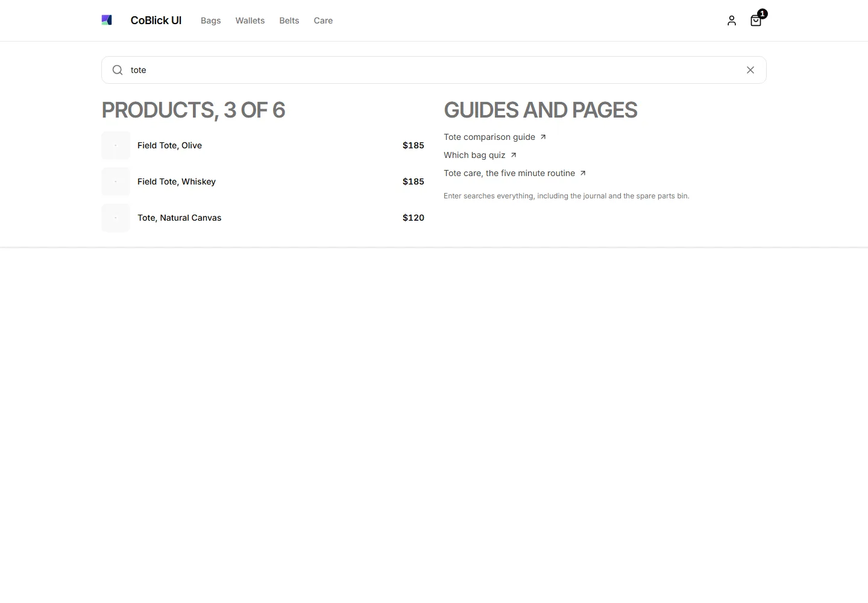Open the Care menu
This screenshot has height=603, width=868.
click(323, 21)
